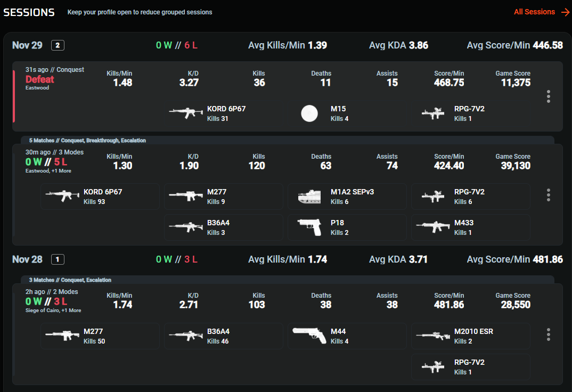Click Avg Score/Min 446.58 stat
This screenshot has height=392, width=572.
coord(514,45)
